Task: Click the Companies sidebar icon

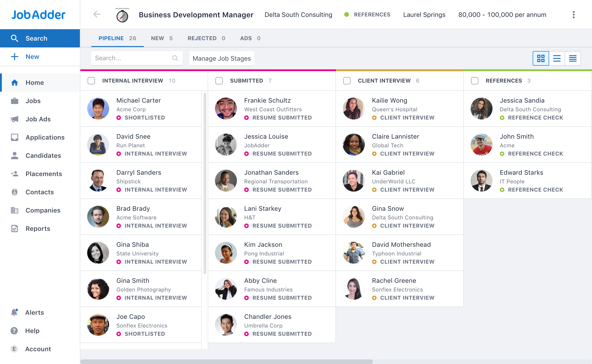Action: click(x=14, y=210)
